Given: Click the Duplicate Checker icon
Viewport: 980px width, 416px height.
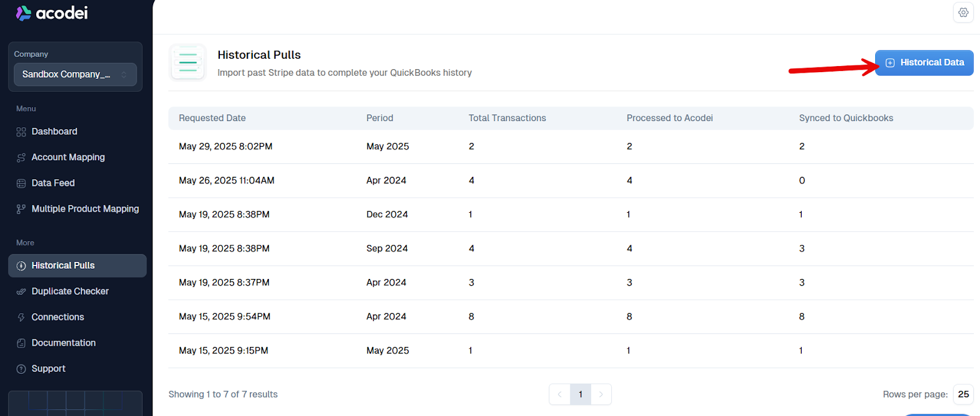Looking at the screenshot, I should click(x=21, y=292).
